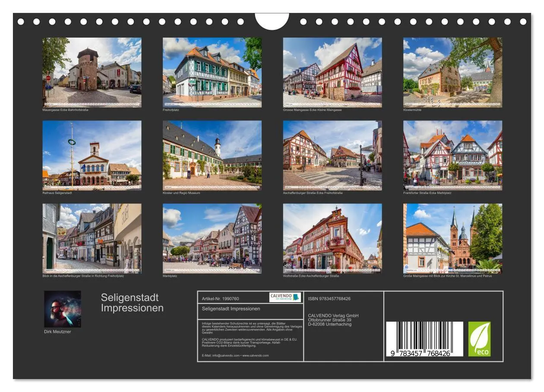Select the Wolfstraße Ecke Aschaffenburger Straße image
544x392 pixels.
332,238
